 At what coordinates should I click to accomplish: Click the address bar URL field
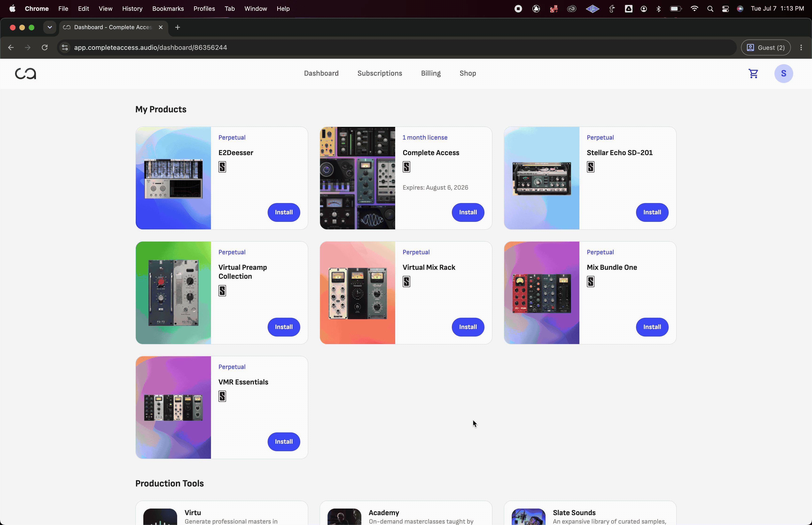[x=397, y=48]
